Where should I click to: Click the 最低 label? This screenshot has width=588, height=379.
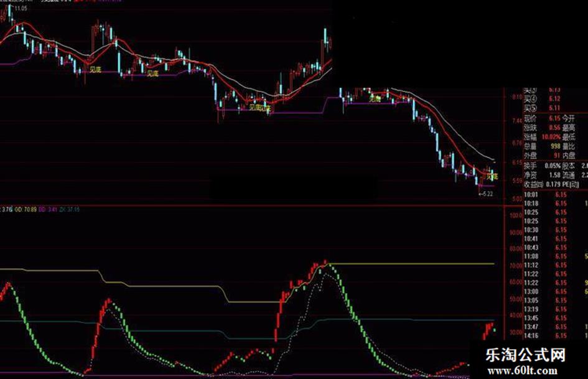(x=569, y=137)
